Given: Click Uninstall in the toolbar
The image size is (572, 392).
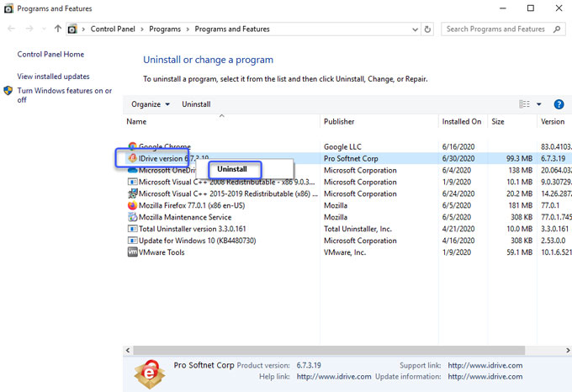Looking at the screenshot, I should point(196,104).
